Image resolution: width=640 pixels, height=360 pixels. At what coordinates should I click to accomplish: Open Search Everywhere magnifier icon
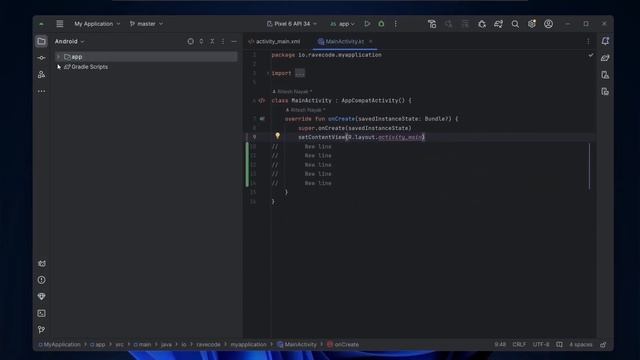[515, 24]
